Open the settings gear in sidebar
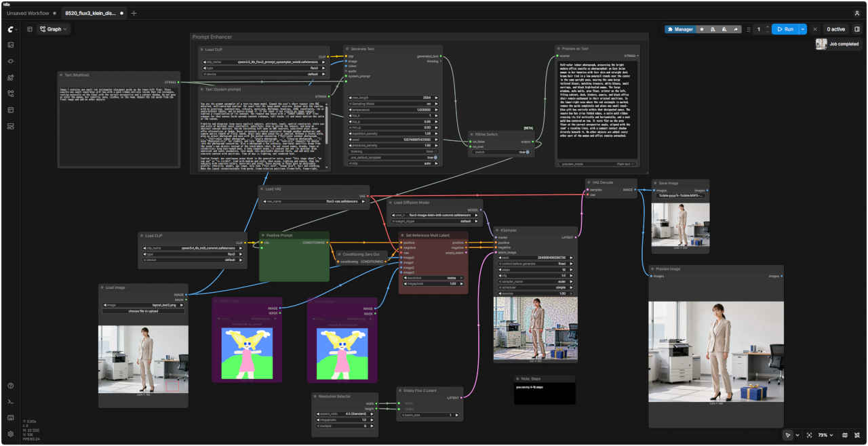 pyautogui.click(x=11, y=434)
